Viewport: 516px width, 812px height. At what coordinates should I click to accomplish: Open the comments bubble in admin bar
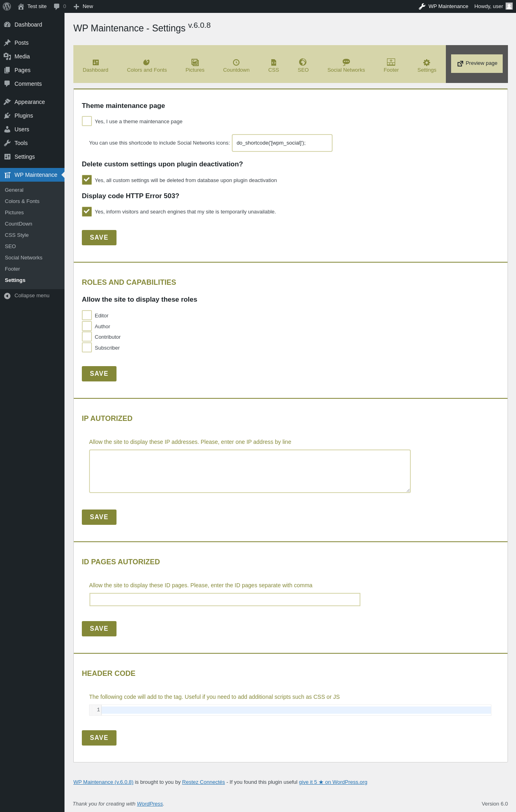[57, 6]
